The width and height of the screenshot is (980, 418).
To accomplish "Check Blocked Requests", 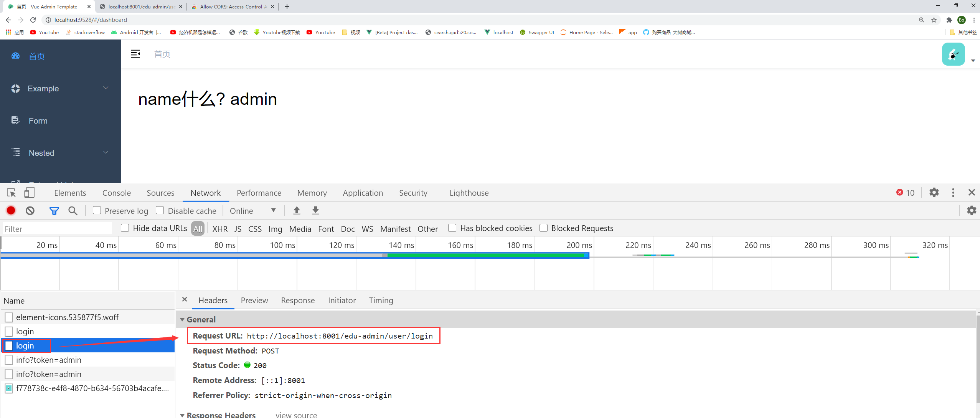I will pos(543,228).
